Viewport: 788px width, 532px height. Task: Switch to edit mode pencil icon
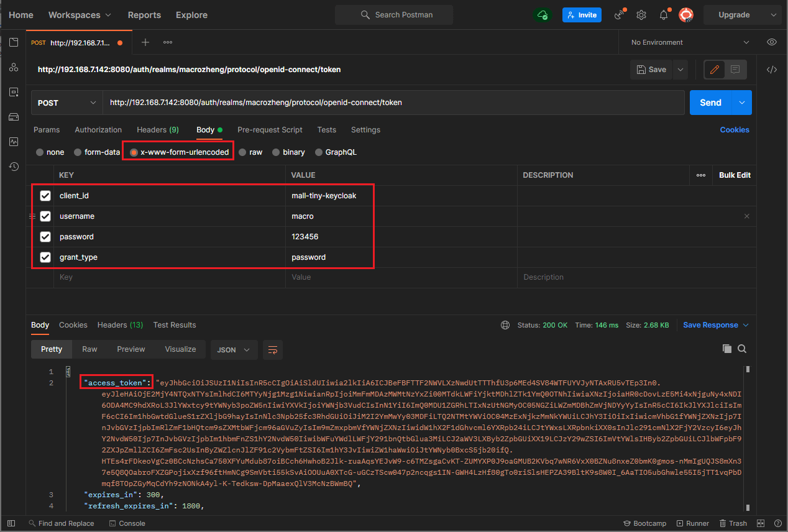tap(715, 70)
